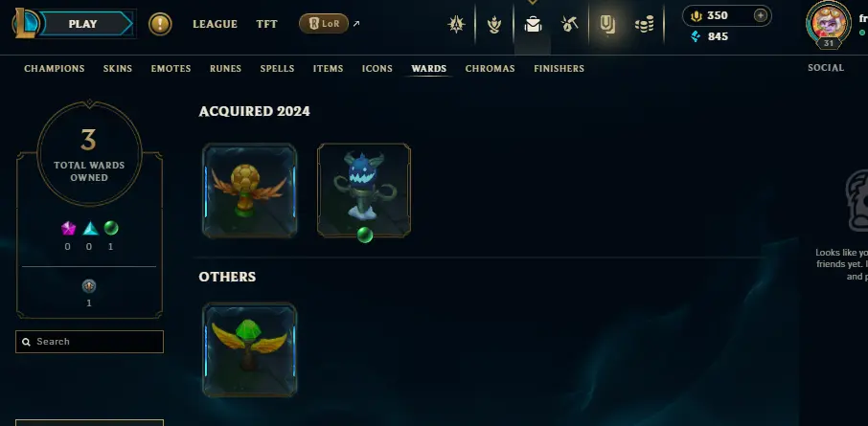Filter by blue triangle gem rarity
Viewport: 868px width, 426px height.
pos(90,228)
